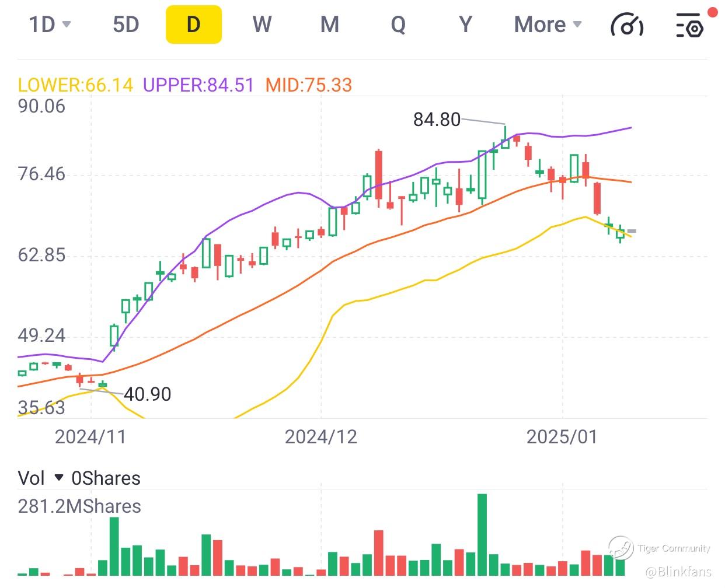The width and height of the screenshot is (725, 588).
Task: Click the 281.2MShares volume label
Action: click(x=79, y=506)
